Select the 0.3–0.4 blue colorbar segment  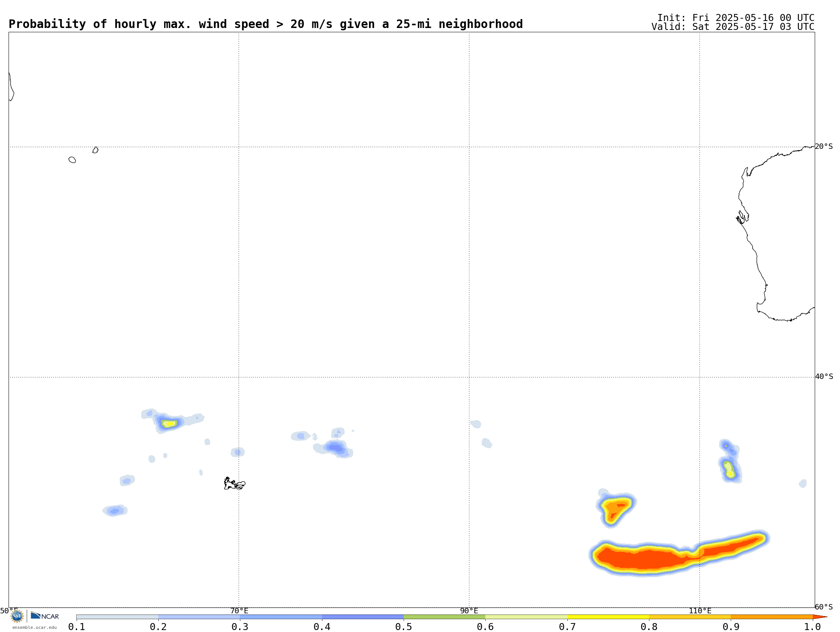click(x=281, y=617)
